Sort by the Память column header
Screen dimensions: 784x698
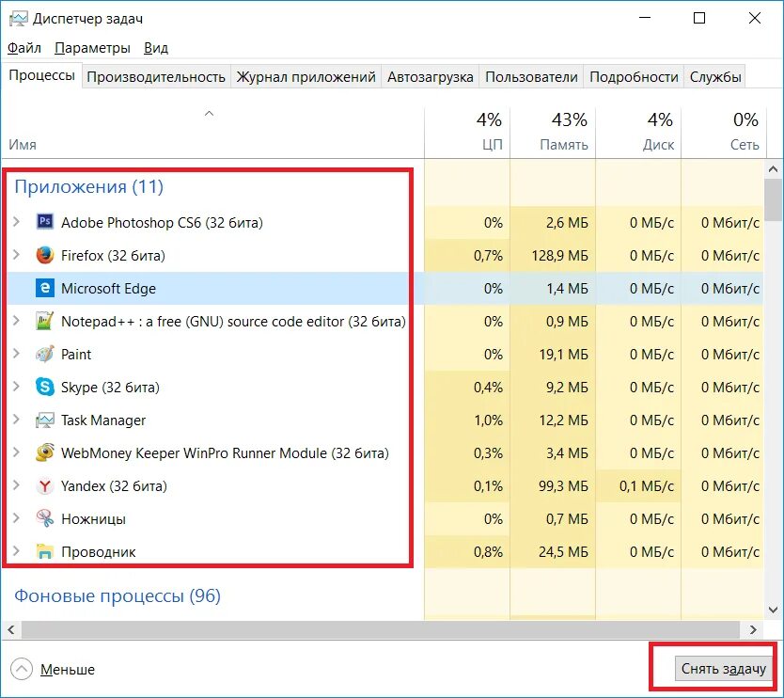pos(553,132)
